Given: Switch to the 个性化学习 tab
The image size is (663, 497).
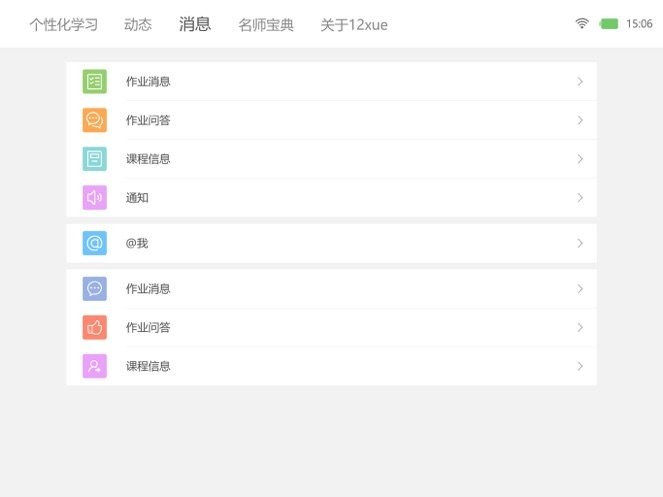Looking at the screenshot, I should pyautogui.click(x=63, y=25).
